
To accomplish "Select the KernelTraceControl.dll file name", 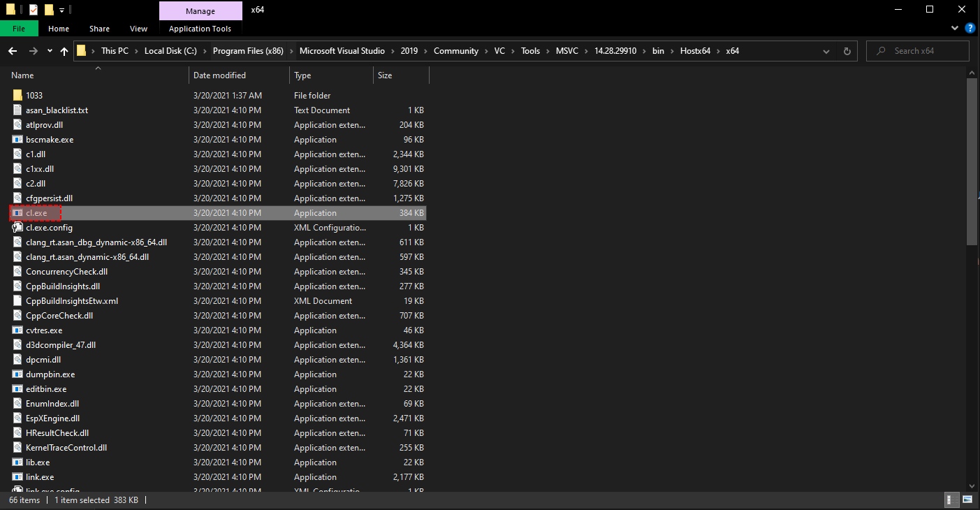I will [x=66, y=448].
